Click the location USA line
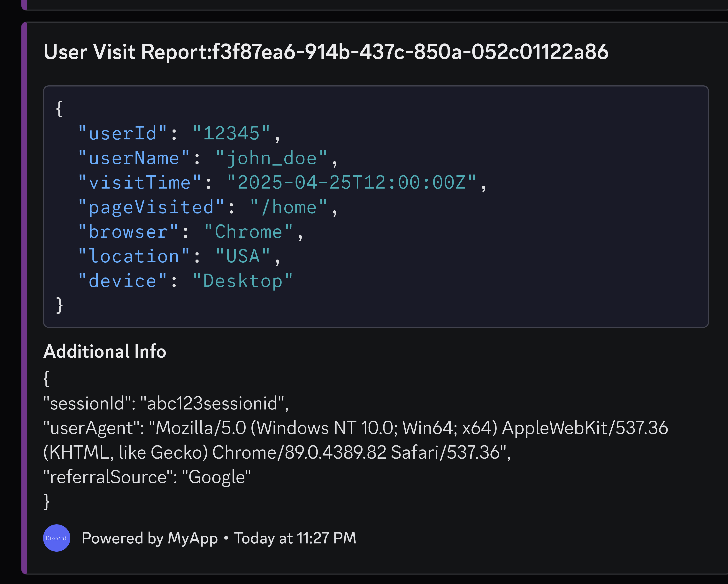Image resolution: width=728 pixels, height=584 pixels. point(179,256)
